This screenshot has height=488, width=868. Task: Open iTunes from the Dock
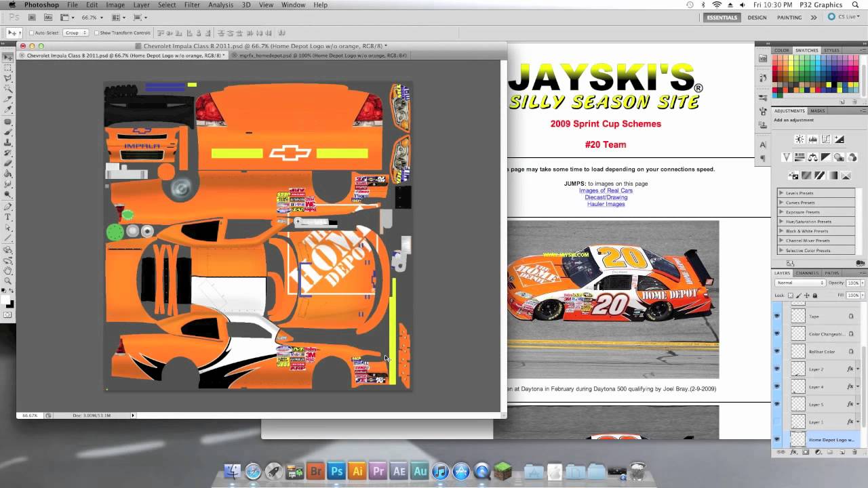(440, 471)
